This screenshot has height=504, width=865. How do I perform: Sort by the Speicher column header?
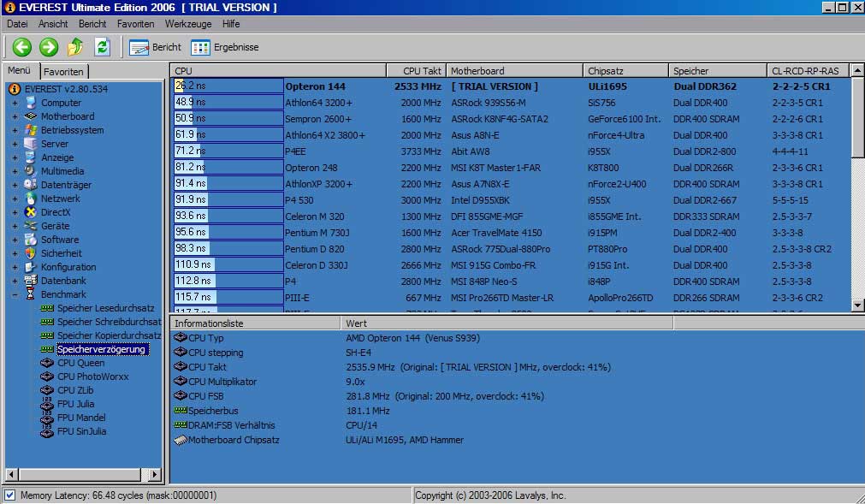click(718, 70)
